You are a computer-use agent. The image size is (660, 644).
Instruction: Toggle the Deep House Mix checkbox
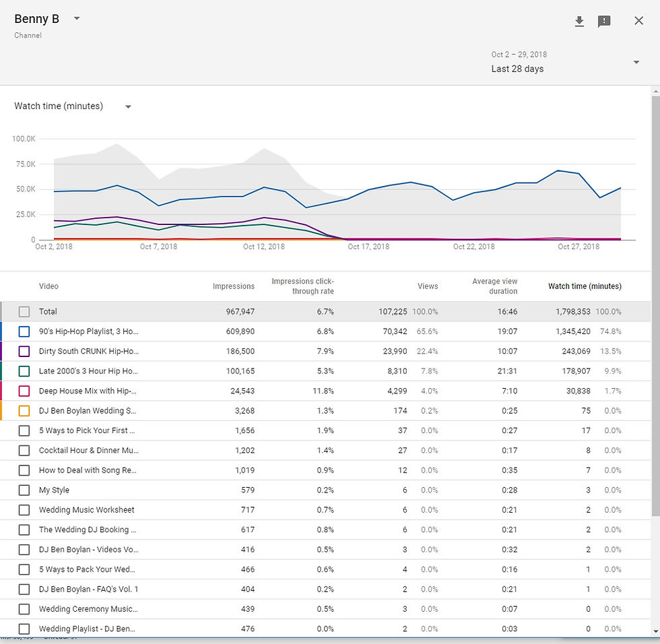(x=24, y=391)
